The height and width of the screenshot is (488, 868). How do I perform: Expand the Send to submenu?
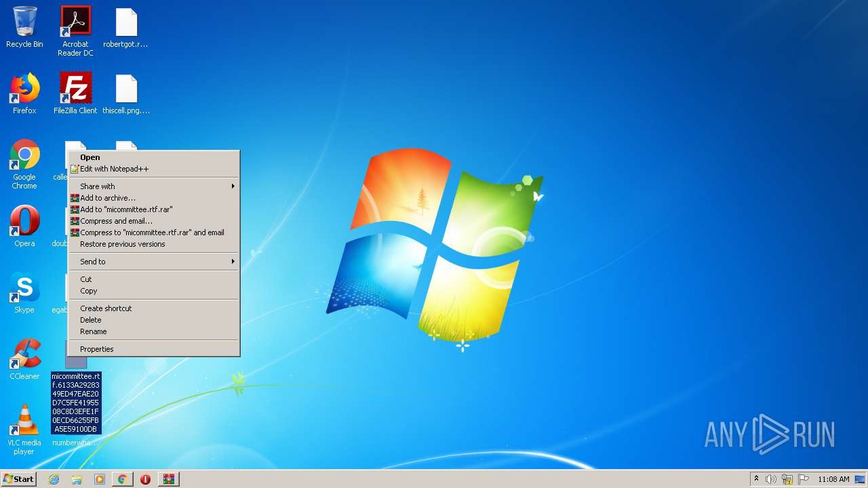(x=154, y=262)
